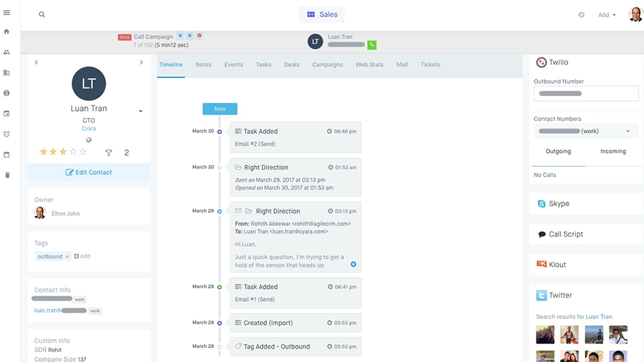The image size is (644, 362).
Task: Skip to previous contact in Call Campaign
Action: coord(181,36)
